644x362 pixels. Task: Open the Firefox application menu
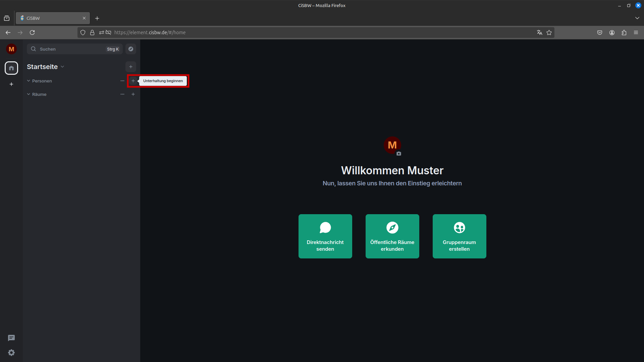coord(636,33)
